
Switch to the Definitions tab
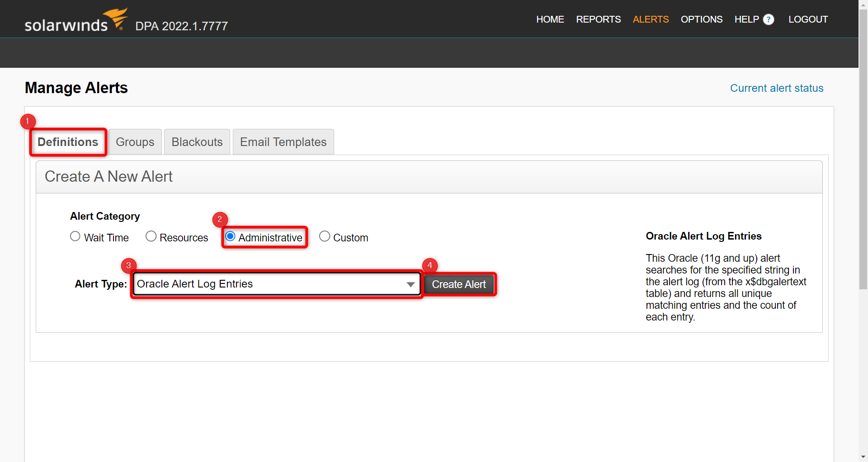(68, 142)
